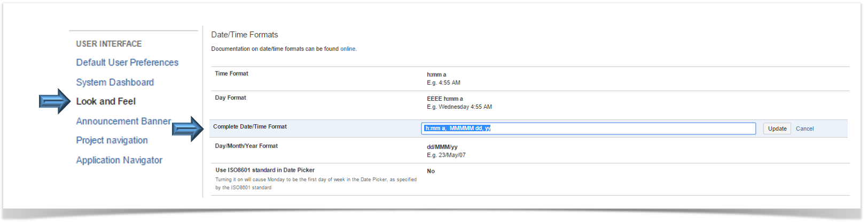Go to System Dashboard settings
Screen dimensions: 868x224
[x=115, y=82]
